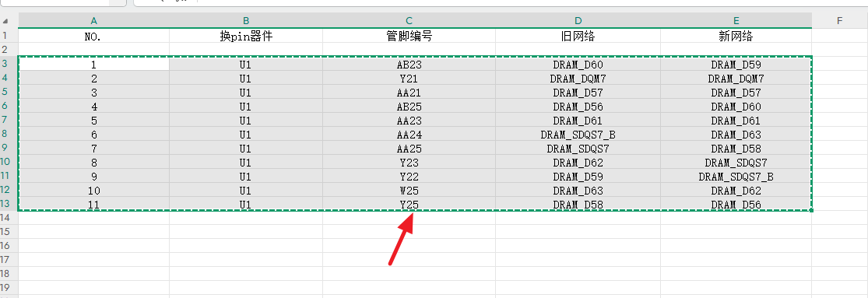Image resolution: width=868 pixels, height=298 pixels.
Task: Click the U1 cell in row 7
Action: (246, 121)
